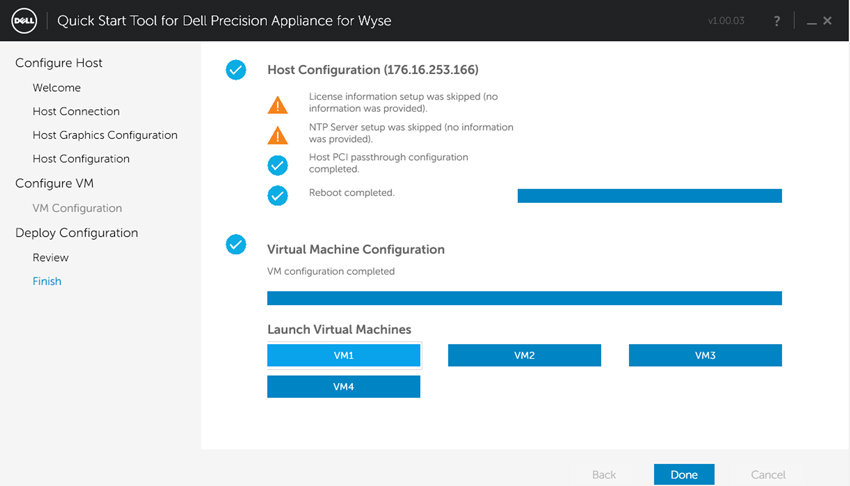Click the VM configuration progress bar

click(524, 298)
